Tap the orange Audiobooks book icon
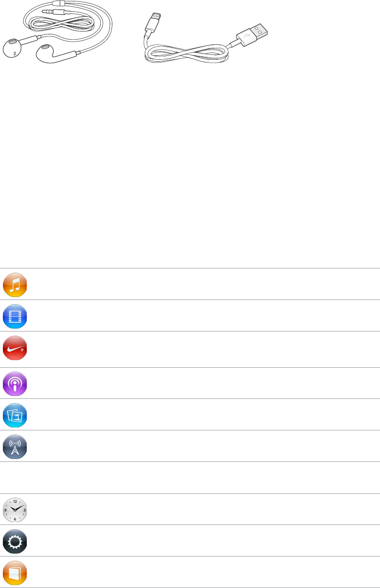This screenshot has width=380, height=588. [15, 573]
